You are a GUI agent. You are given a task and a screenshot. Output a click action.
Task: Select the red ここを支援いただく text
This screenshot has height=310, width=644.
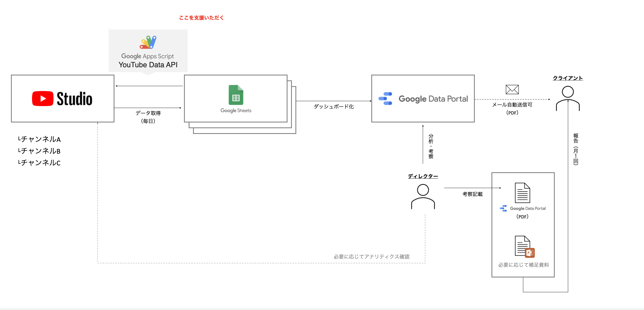[x=201, y=18]
